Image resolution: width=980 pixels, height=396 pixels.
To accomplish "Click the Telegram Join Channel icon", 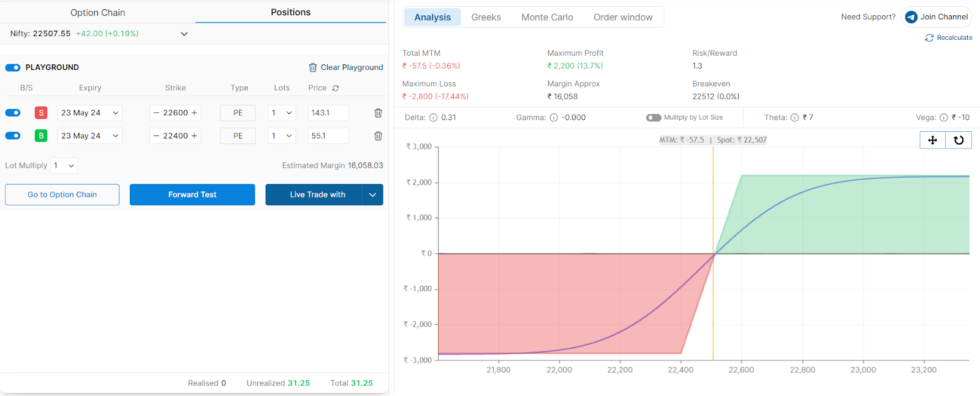I will [x=911, y=17].
